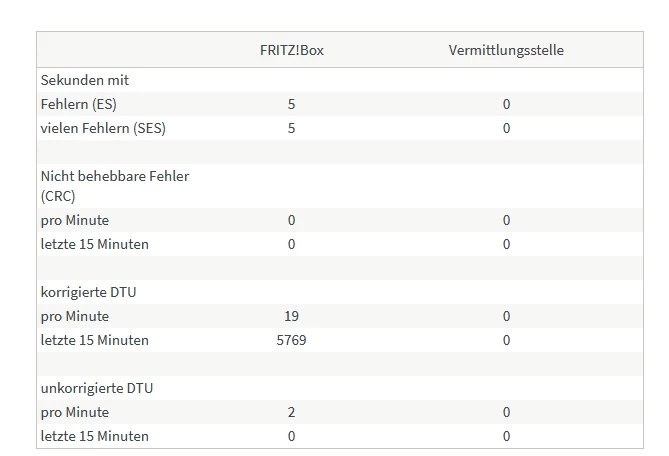
Task: Select the value 19 in FRITZ!Box column
Action: (x=291, y=316)
